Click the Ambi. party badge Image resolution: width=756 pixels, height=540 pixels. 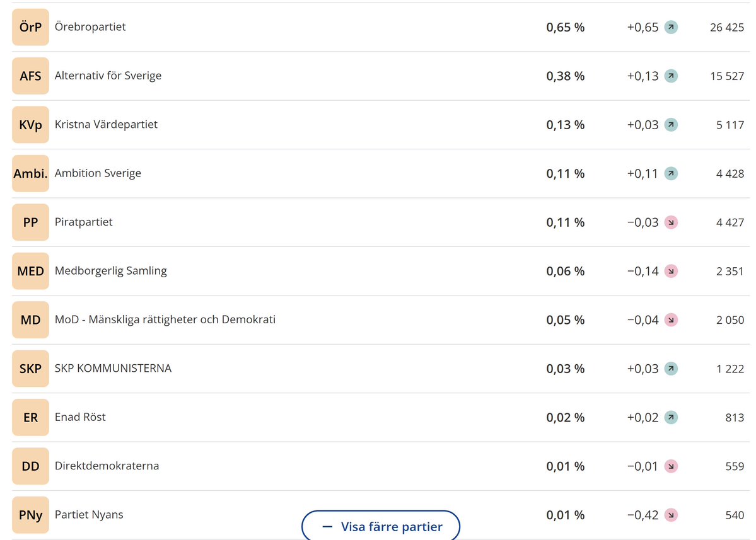(30, 173)
